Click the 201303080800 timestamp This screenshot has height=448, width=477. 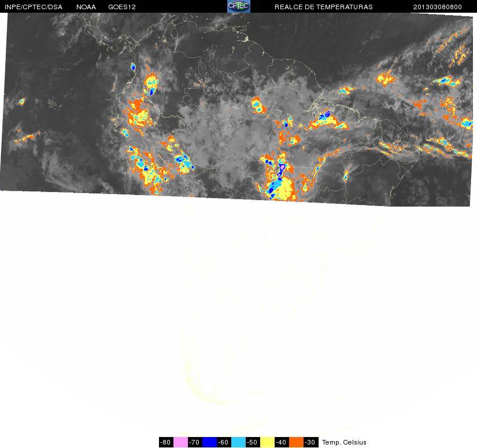coord(438,7)
